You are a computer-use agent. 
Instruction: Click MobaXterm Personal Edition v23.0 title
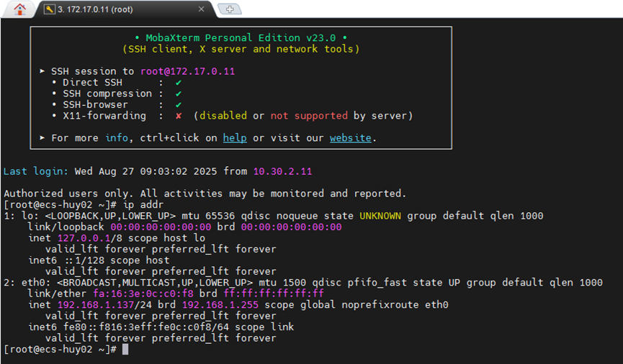(241, 37)
